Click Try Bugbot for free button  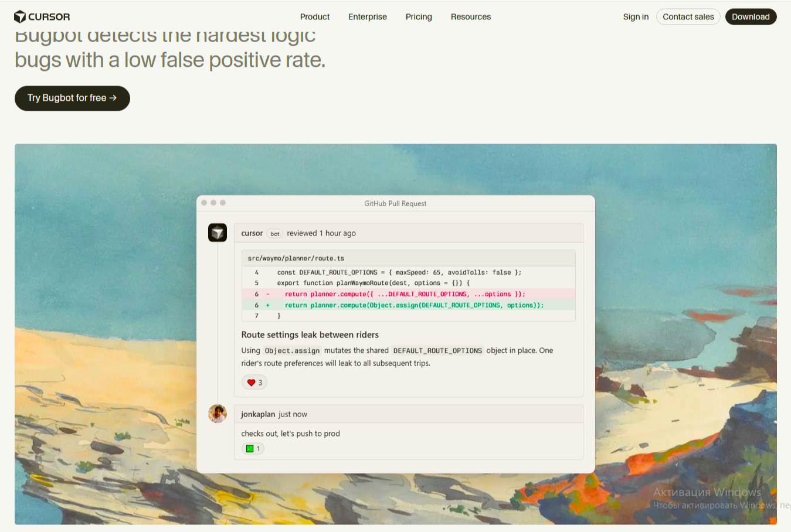72,98
